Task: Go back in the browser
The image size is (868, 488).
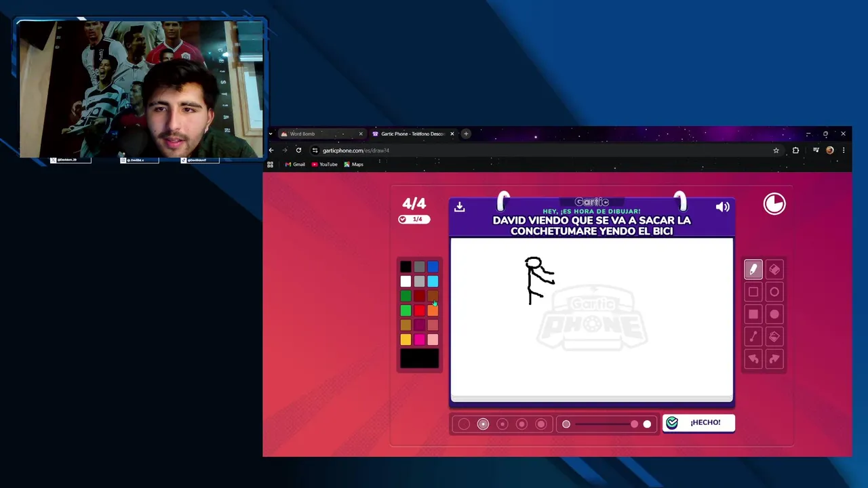Action: point(271,150)
